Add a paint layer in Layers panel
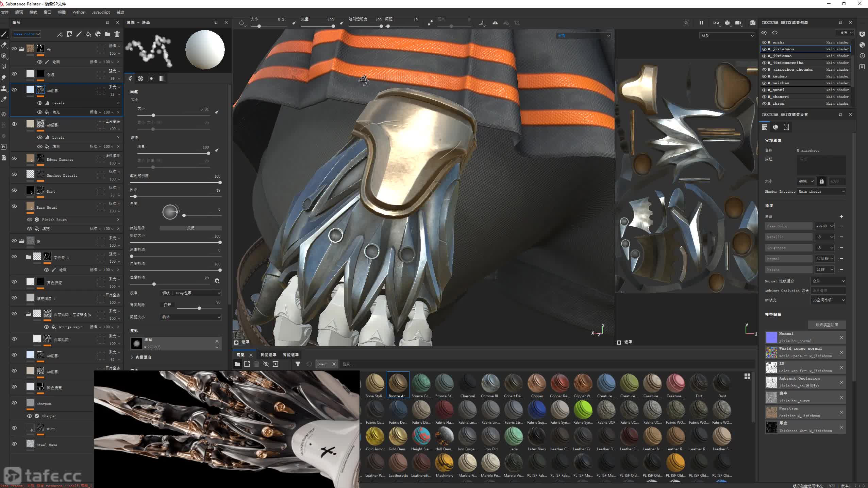 pos(79,34)
